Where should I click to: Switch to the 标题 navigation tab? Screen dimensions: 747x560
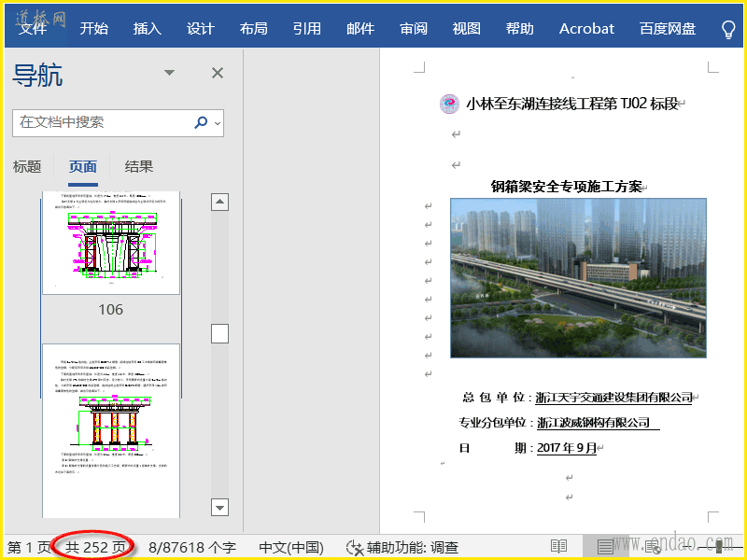27,167
